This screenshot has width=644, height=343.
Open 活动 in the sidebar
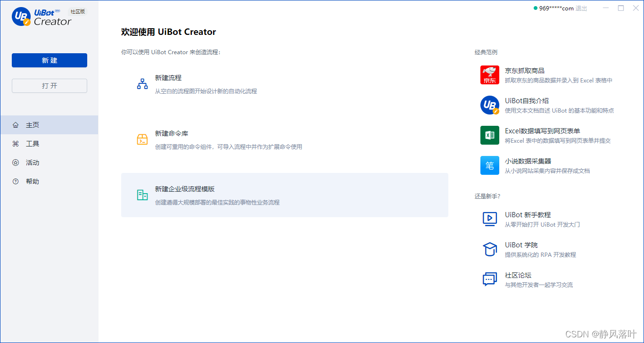(x=49, y=163)
